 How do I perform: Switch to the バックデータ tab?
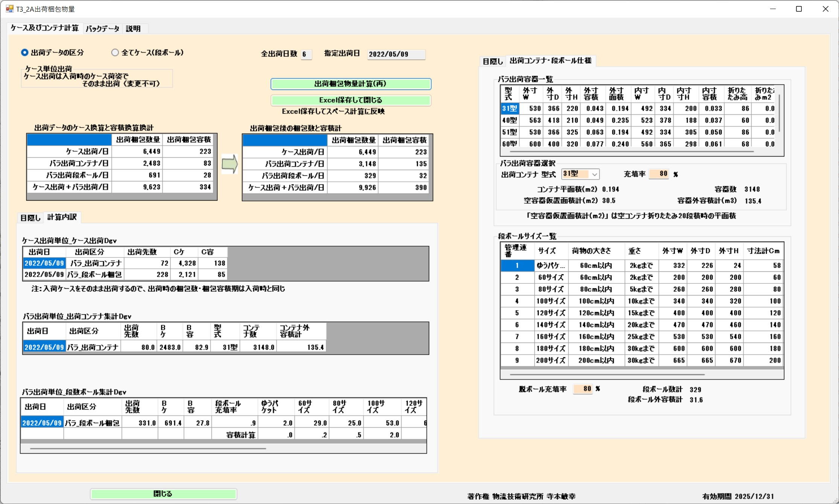[102, 29]
